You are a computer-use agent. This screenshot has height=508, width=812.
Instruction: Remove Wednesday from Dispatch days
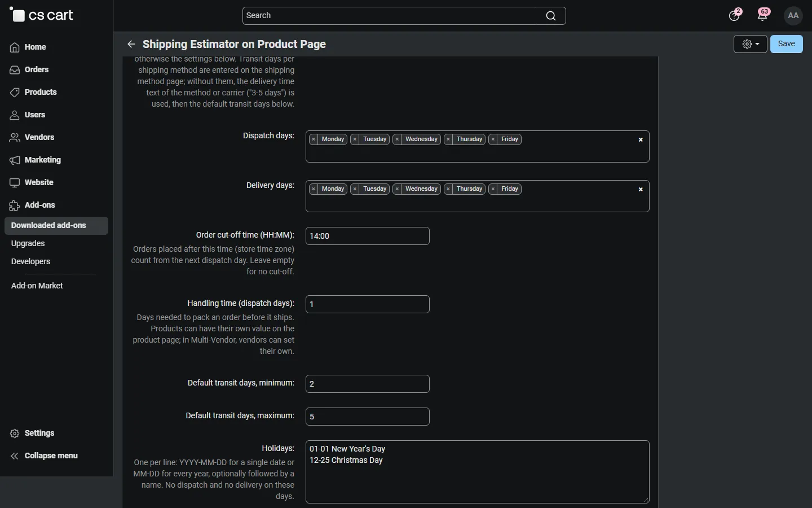click(398, 139)
